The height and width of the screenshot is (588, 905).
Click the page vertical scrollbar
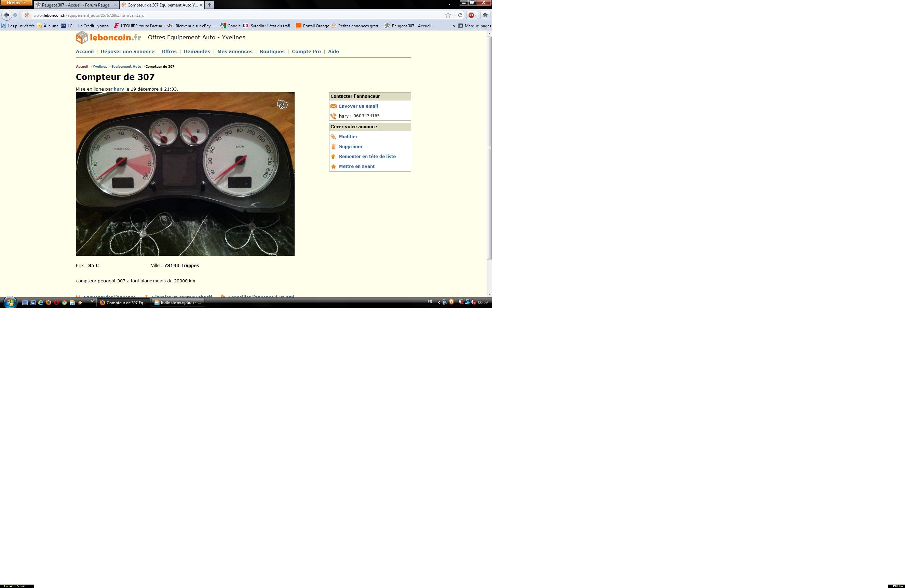pyautogui.click(x=489, y=148)
